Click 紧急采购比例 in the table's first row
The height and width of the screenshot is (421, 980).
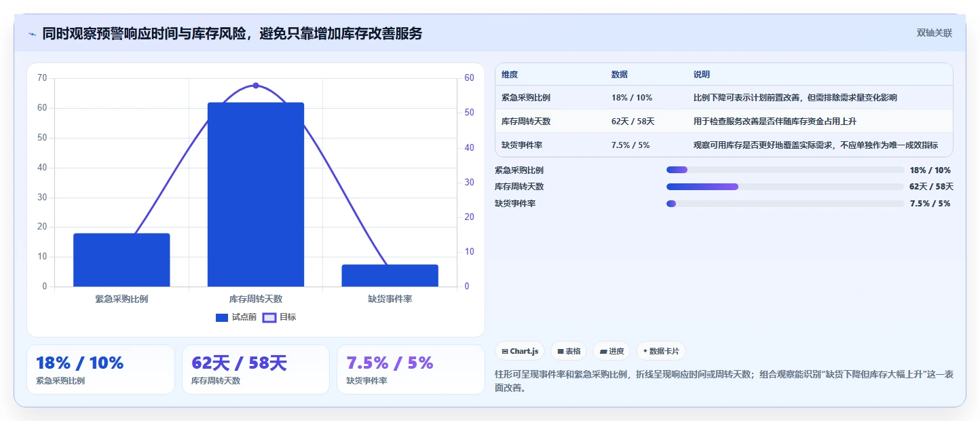(x=526, y=98)
